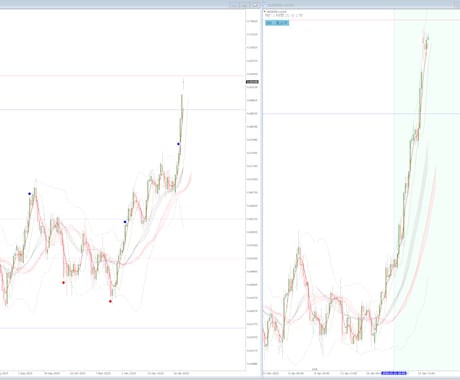Click the blue label box in right chart

pyautogui.click(x=277, y=23)
